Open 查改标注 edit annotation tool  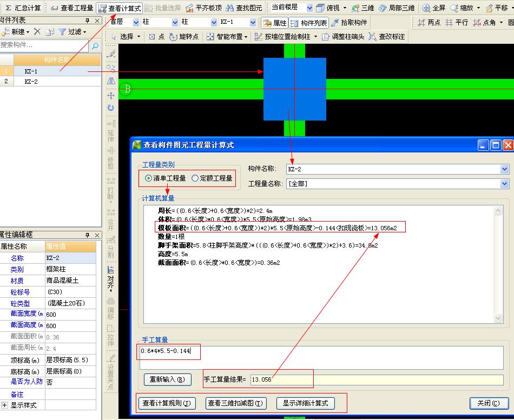[386, 37]
